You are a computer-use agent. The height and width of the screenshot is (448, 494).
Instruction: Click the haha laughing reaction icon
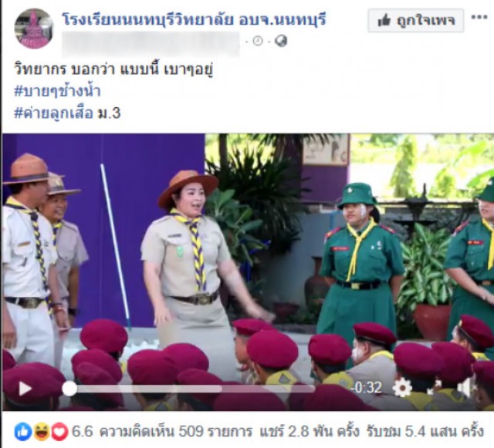pos(41,432)
